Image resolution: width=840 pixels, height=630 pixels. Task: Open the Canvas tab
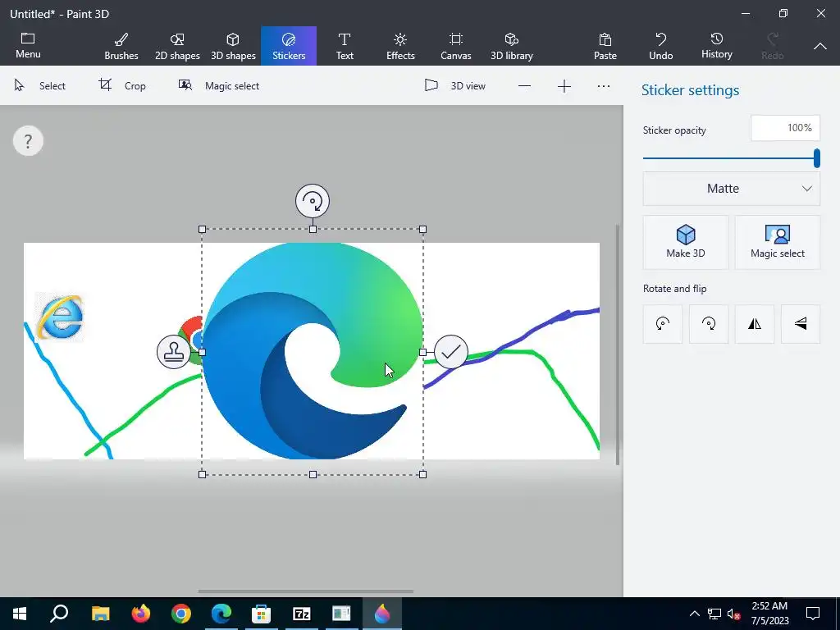(x=456, y=46)
